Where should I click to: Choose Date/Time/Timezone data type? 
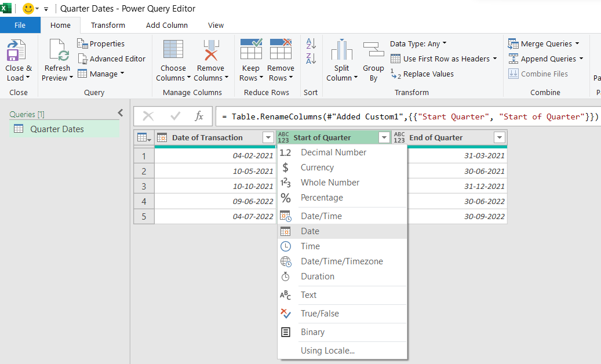342,261
